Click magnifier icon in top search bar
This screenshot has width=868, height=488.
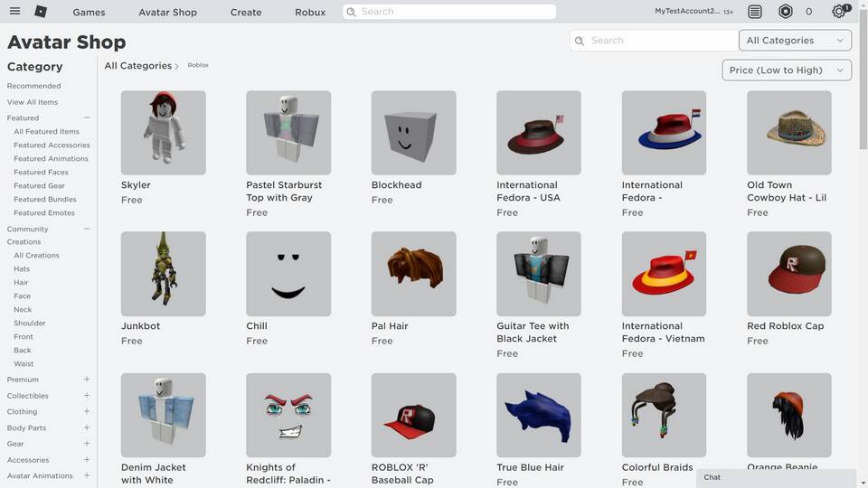(x=351, y=12)
